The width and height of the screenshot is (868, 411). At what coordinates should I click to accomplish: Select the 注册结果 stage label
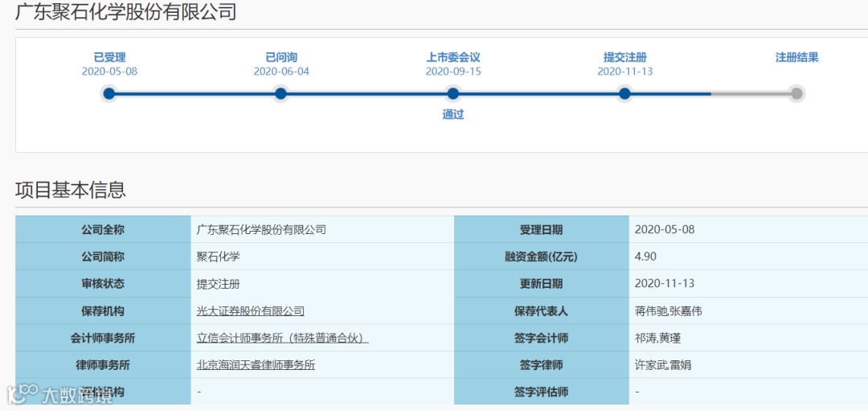[x=796, y=57]
